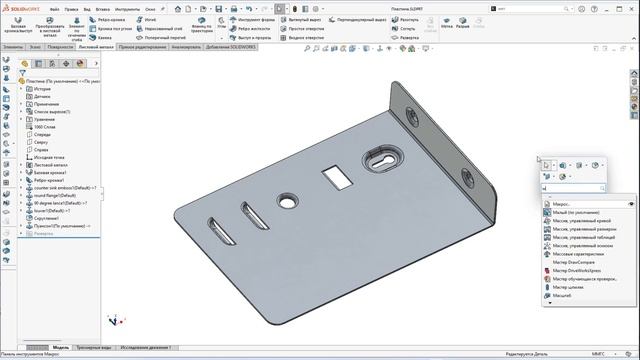Choose Макрос... from the results list

pyautogui.click(x=561, y=204)
